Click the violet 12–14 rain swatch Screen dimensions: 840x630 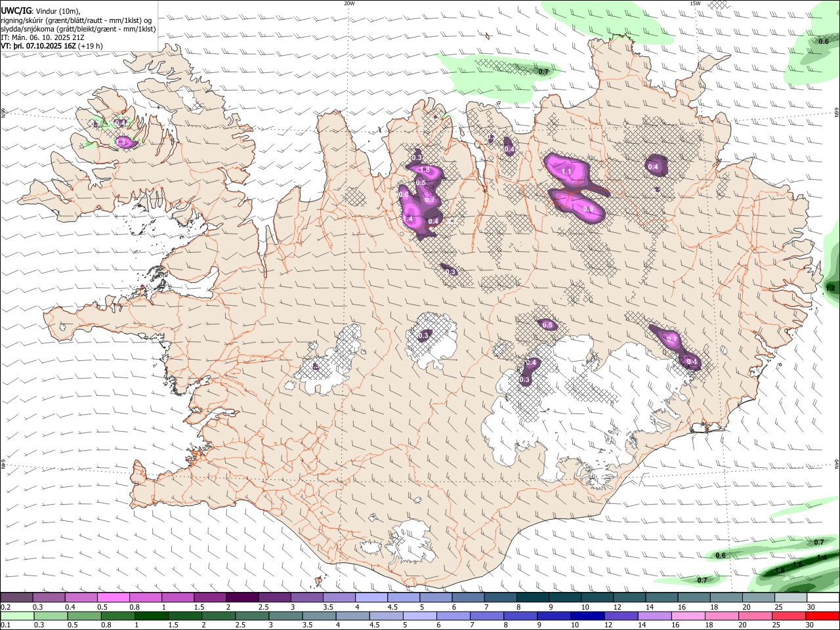pos(621,616)
